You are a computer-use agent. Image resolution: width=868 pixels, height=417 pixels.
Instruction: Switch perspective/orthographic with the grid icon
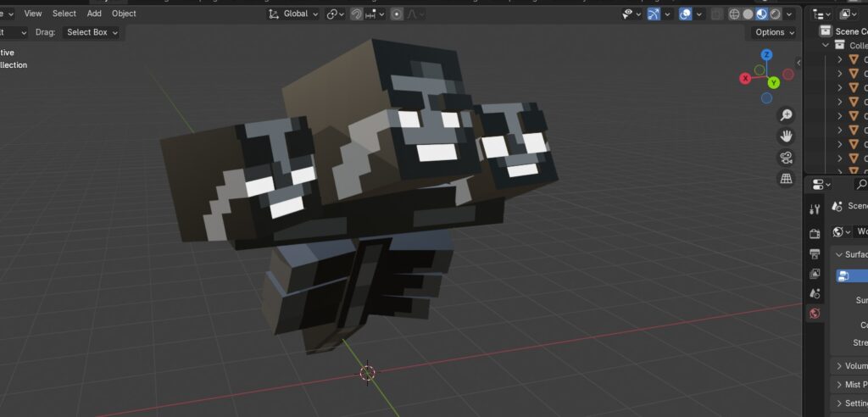tap(786, 179)
